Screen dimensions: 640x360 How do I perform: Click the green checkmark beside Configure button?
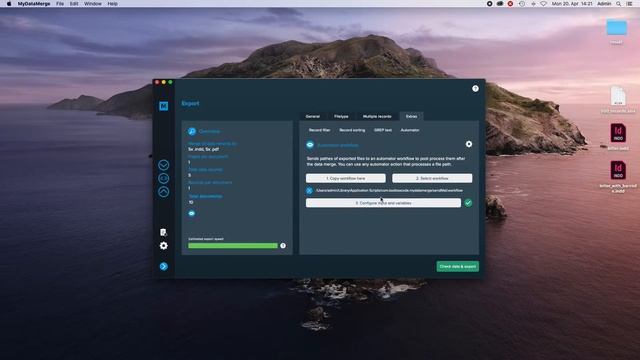click(468, 203)
